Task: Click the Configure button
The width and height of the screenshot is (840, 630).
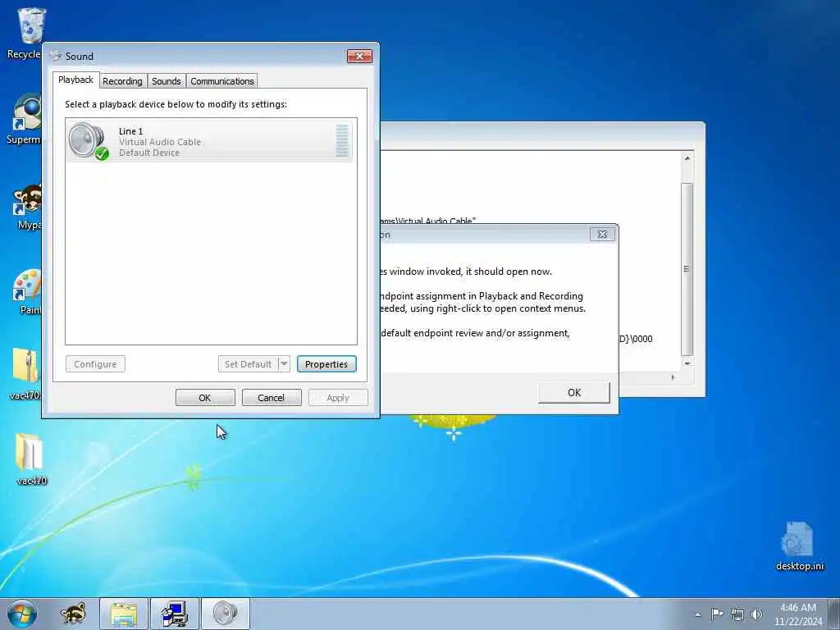Action: point(95,363)
